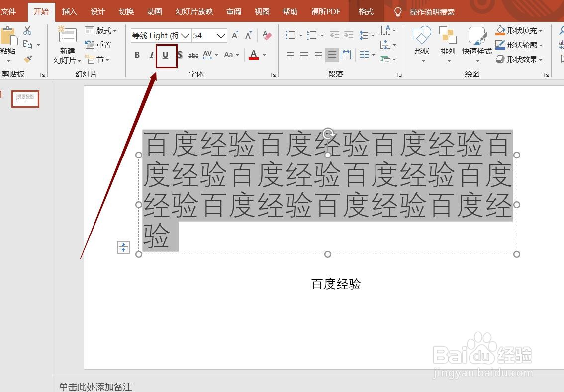Clear all formatting eraser icon

click(267, 35)
